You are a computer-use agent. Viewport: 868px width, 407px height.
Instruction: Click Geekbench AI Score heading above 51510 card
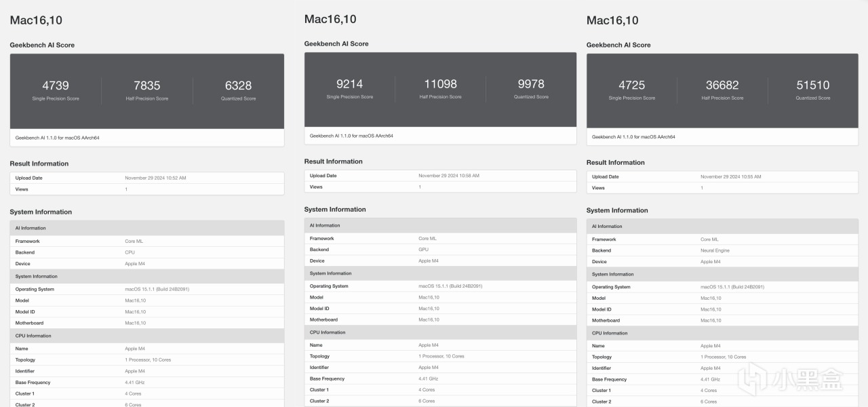click(618, 45)
